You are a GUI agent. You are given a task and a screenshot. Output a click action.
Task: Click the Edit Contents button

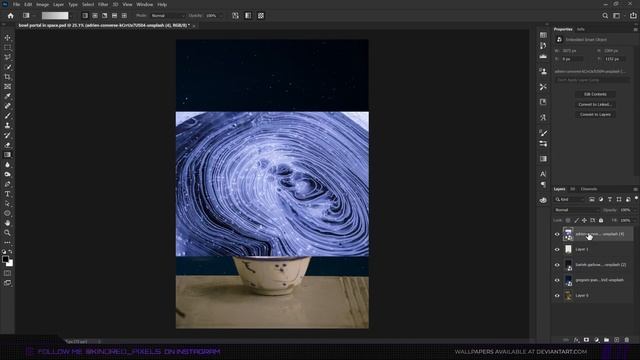(x=595, y=94)
